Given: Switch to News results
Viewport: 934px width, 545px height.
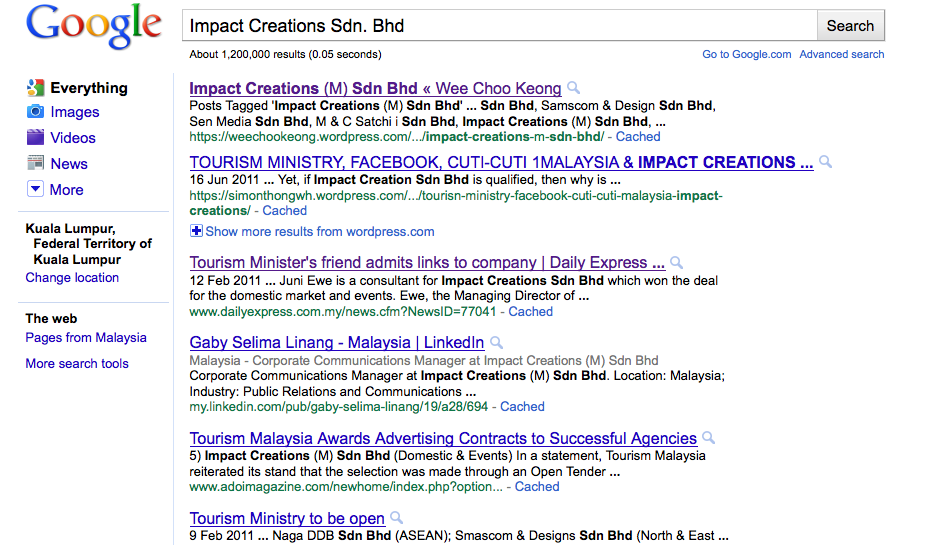Looking at the screenshot, I should click(x=69, y=164).
